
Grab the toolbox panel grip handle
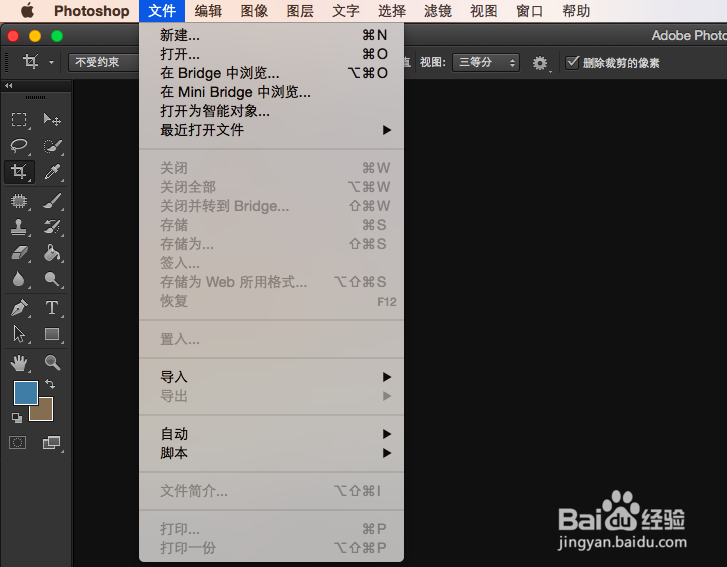[x=36, y=97]
